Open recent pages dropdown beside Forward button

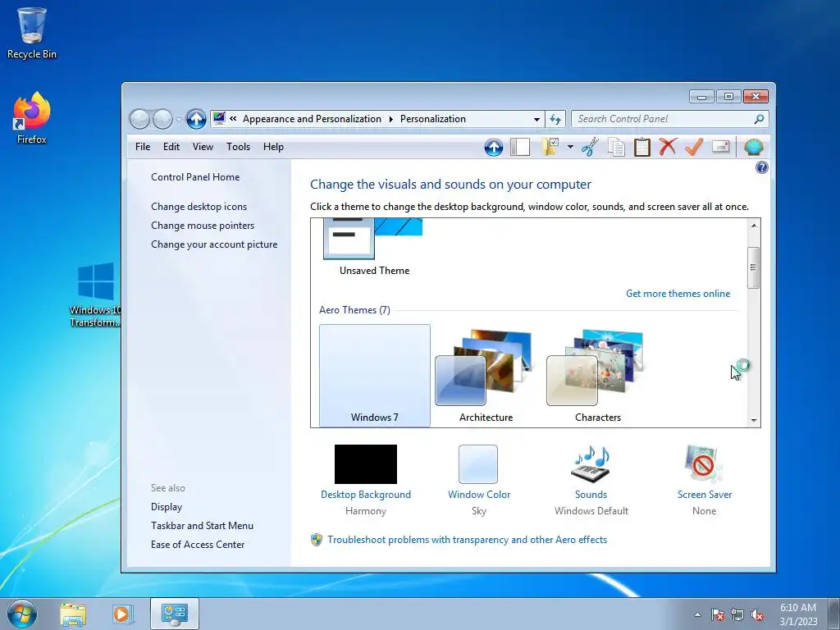click(x=180, y=120)
